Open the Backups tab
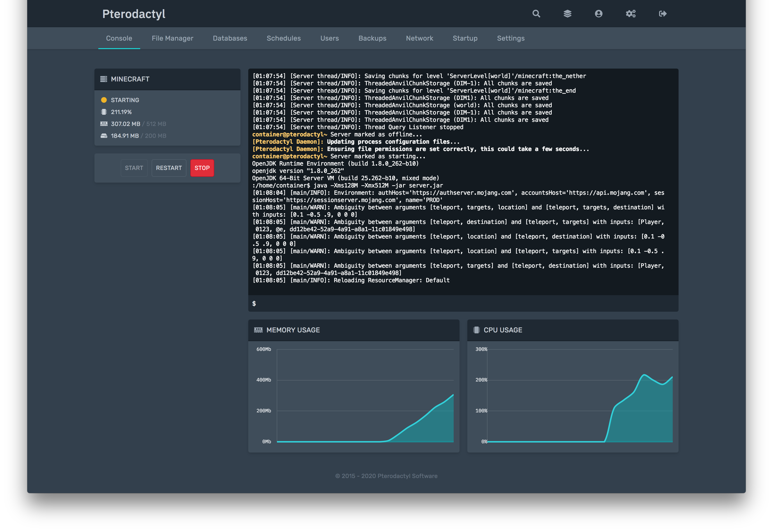Screen dimensions: 773x532 (372, 38)
